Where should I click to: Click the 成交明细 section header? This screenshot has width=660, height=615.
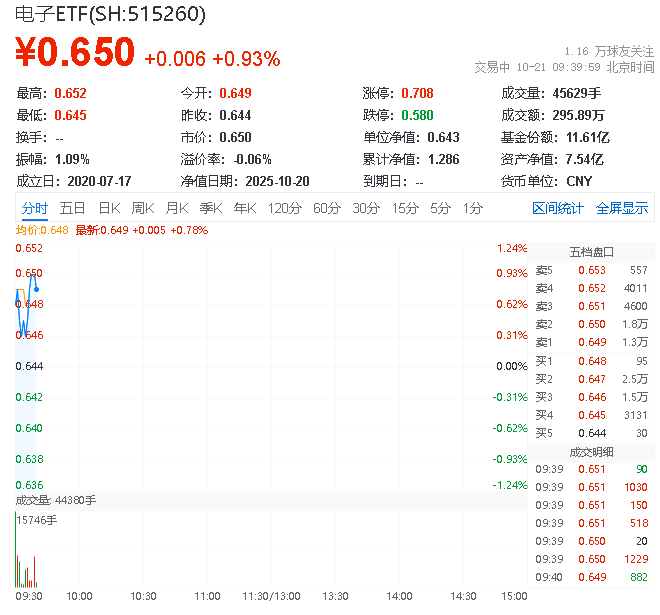591,451
